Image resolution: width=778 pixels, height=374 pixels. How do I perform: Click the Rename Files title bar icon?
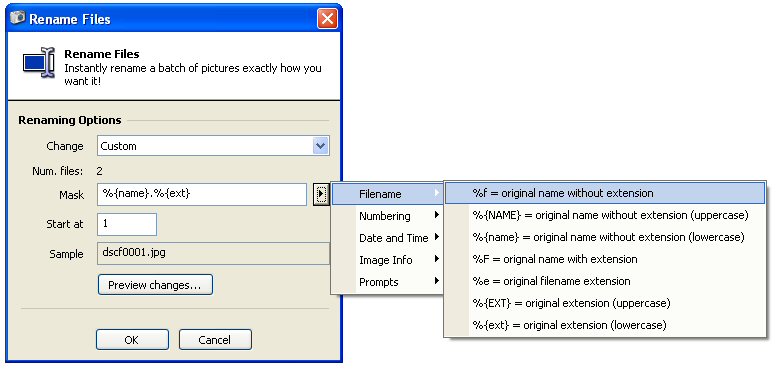click(17, 18)
